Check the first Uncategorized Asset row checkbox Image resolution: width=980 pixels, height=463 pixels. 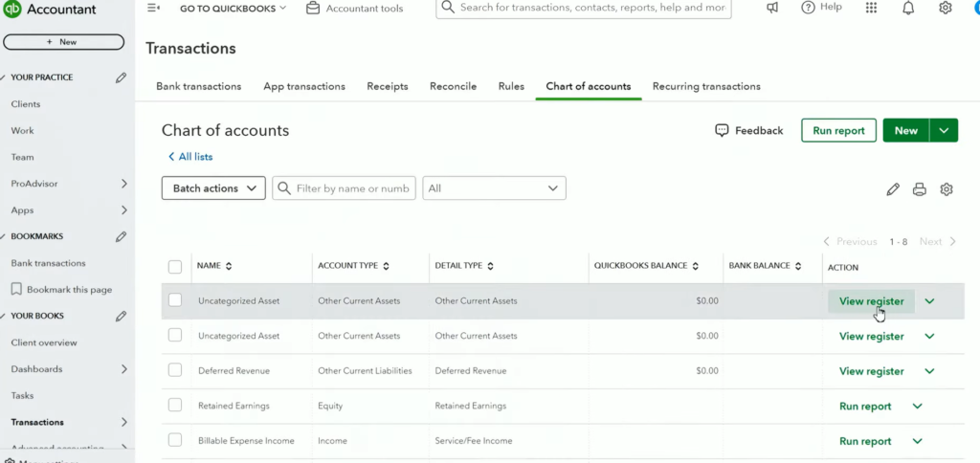(175, 300)
